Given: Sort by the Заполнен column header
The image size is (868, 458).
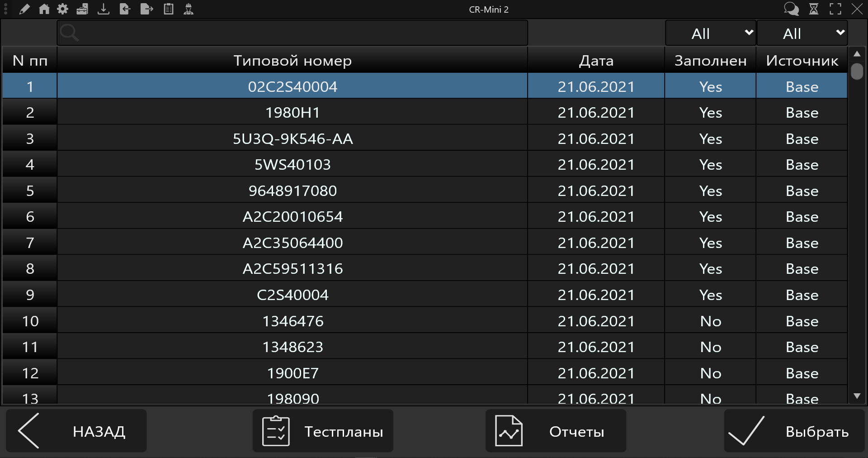Looking at the screenshot, I should (711, 60).
